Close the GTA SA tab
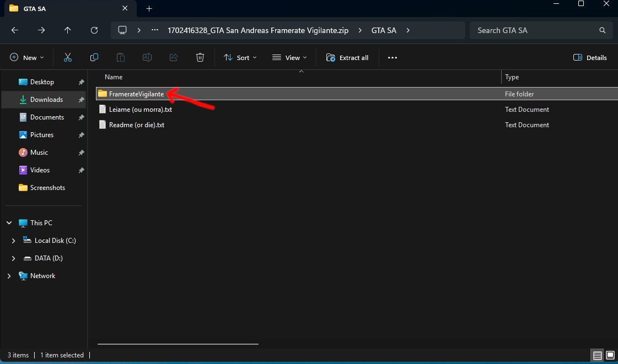618x364 pixels. coord(125,8)
